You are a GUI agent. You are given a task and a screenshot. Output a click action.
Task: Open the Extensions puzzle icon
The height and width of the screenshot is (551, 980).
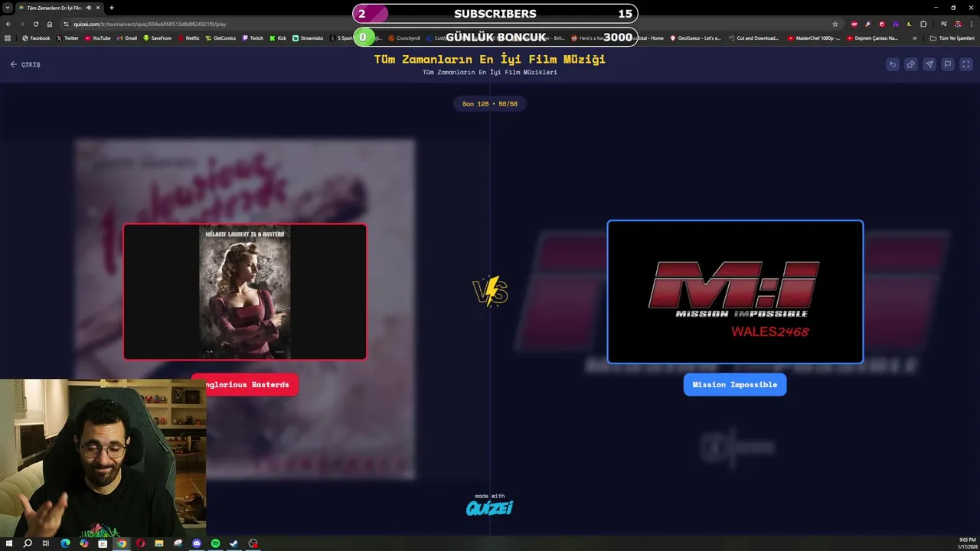point(923,24)
